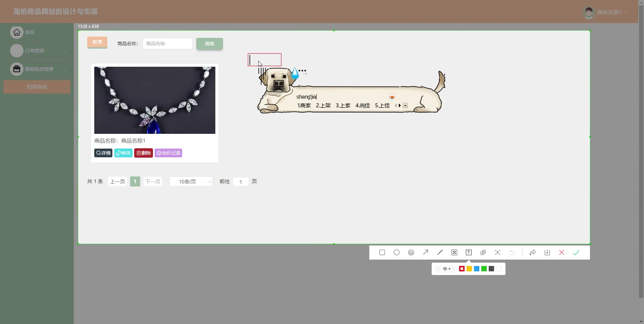Click the red annotation text box

(x=265, y=60)
